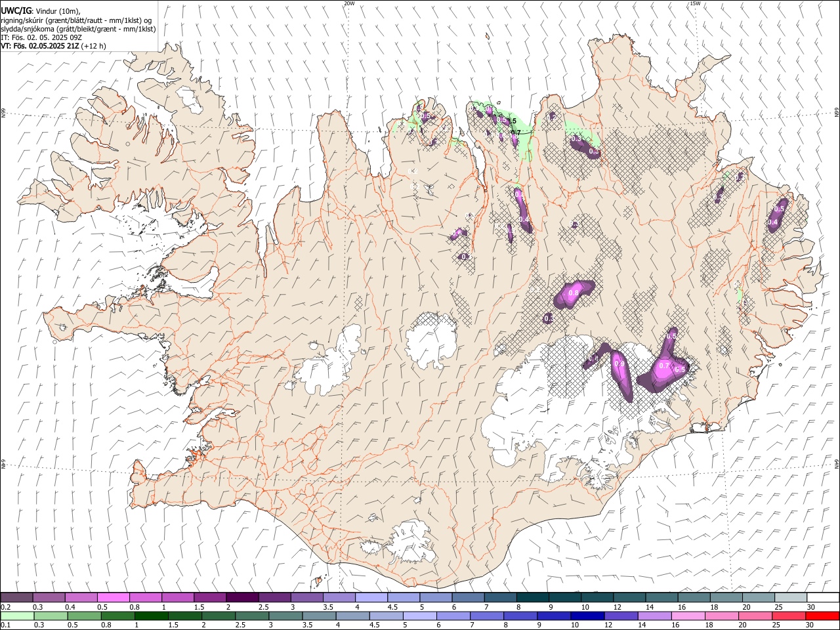
Task: Click the '20W' longitude label
Action: coord(349,3)
